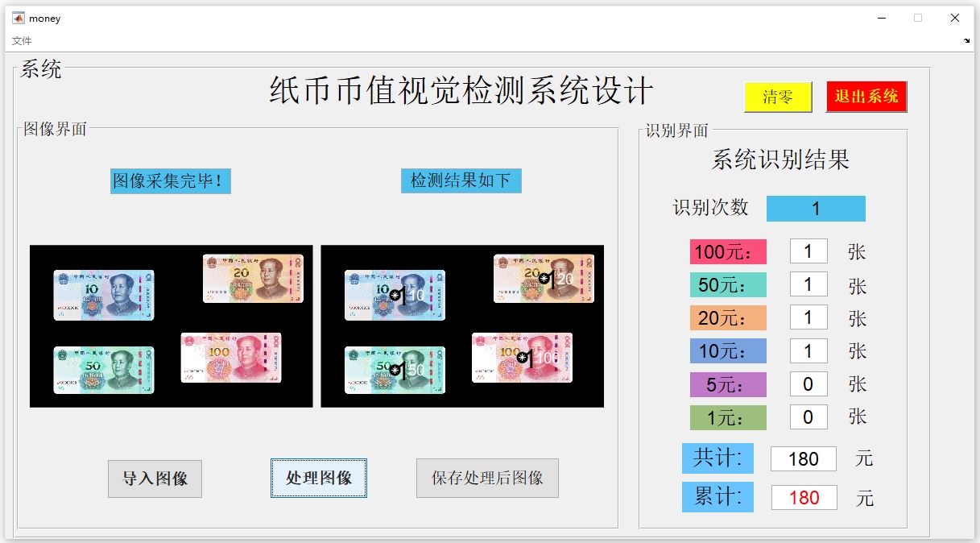Screen dimensions: 980x543
Task: Open the 文件 menu
Action: point(22,40)
